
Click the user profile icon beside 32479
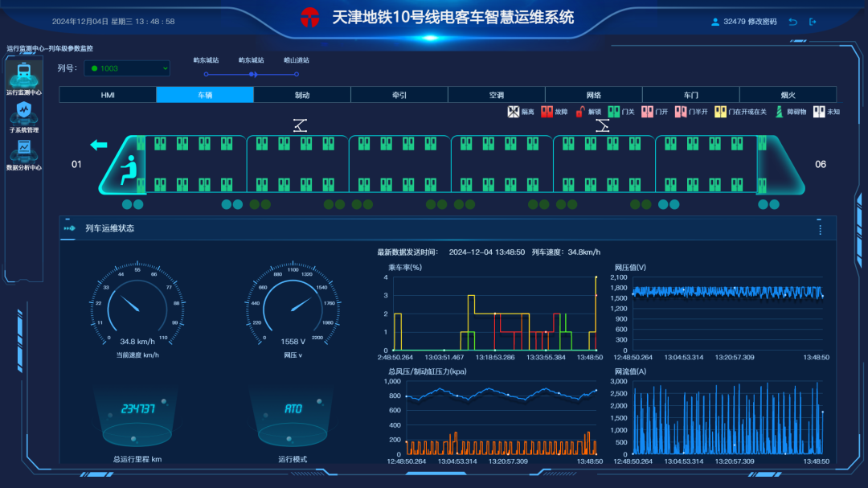tap(715, 22)
